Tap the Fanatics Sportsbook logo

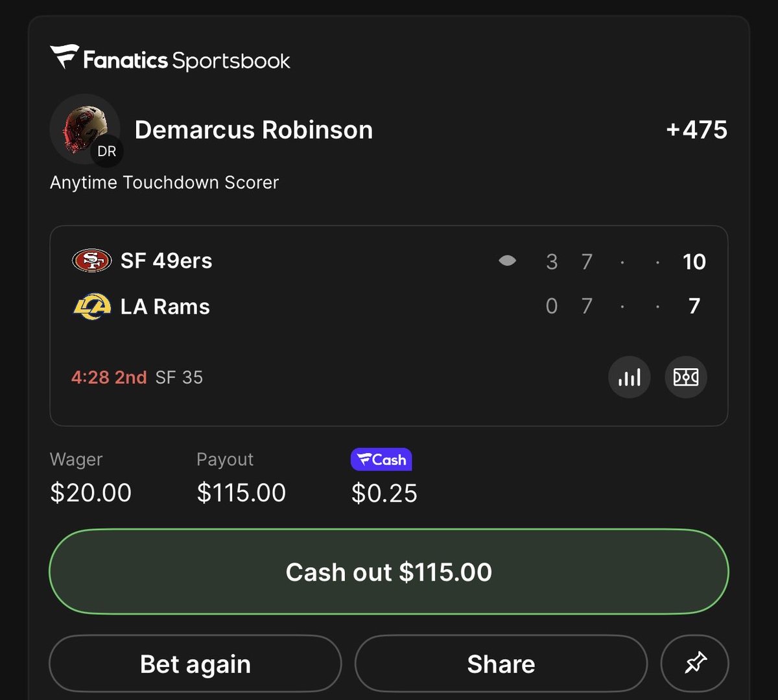(171, 58)
